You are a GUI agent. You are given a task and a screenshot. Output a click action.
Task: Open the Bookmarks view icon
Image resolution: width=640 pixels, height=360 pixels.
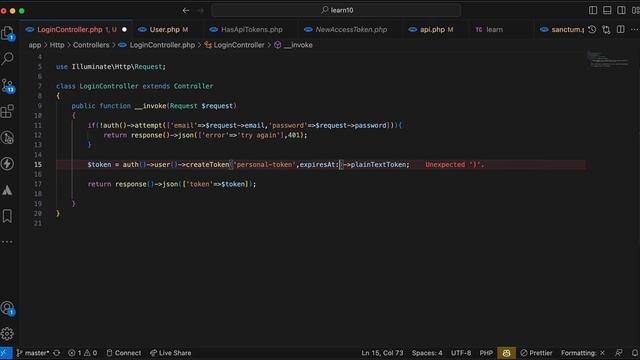[7, 216]
